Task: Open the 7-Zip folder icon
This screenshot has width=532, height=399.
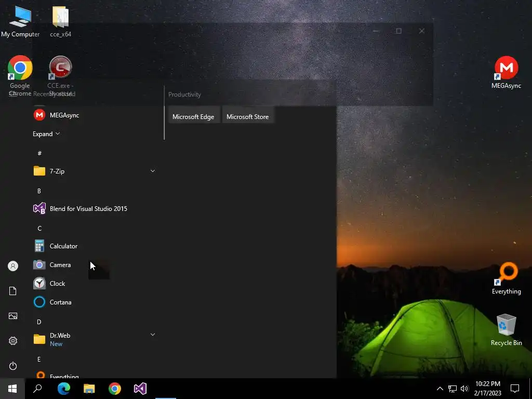Action: point(39,171)
